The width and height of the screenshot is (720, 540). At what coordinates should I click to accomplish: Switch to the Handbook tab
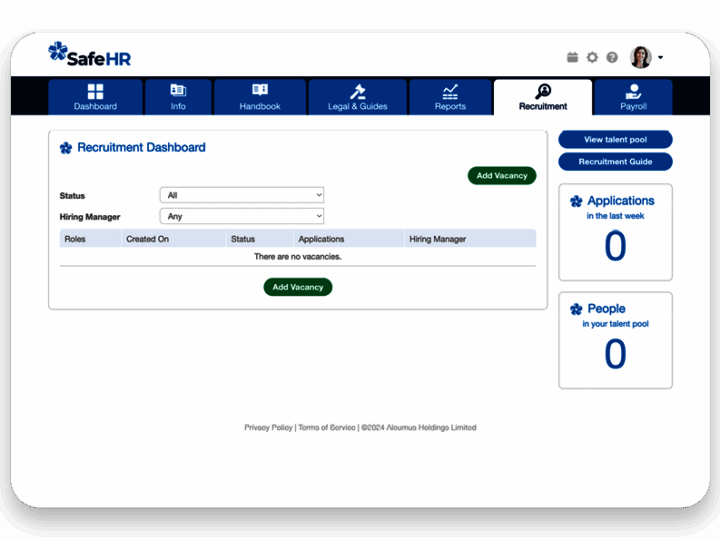[x=260, y=97]
